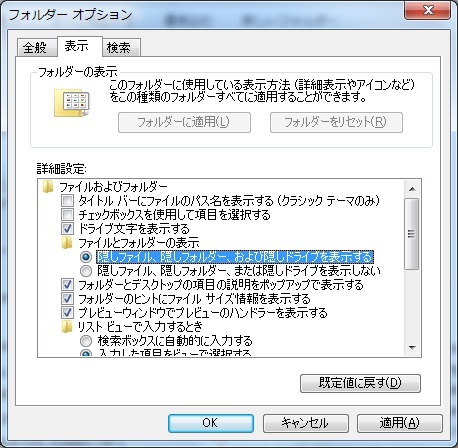Switch to the 全般 tab

(x=35, y=47)
